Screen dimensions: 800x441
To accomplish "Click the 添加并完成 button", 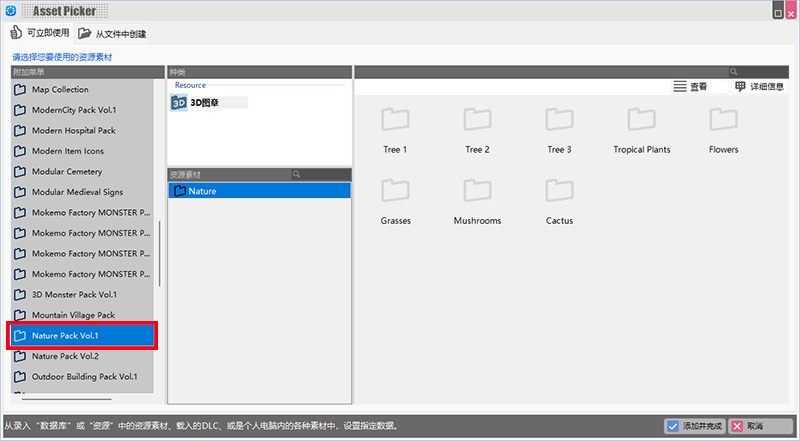I will (694, 426).
